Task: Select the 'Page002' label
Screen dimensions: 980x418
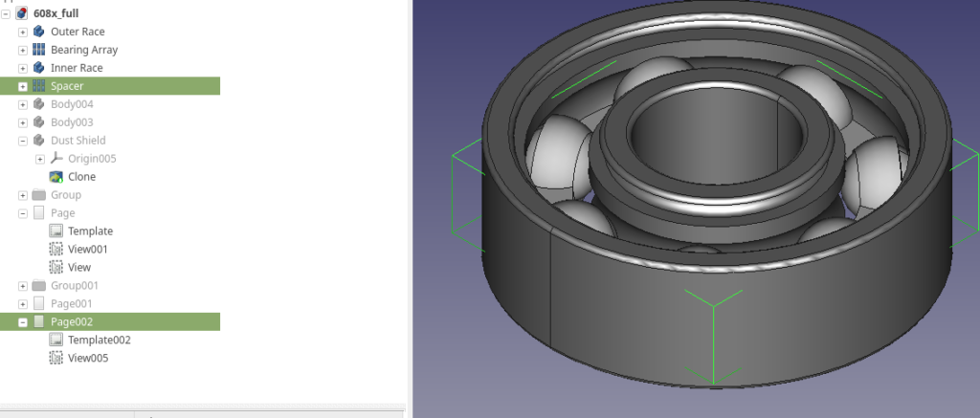Action: 72,321
